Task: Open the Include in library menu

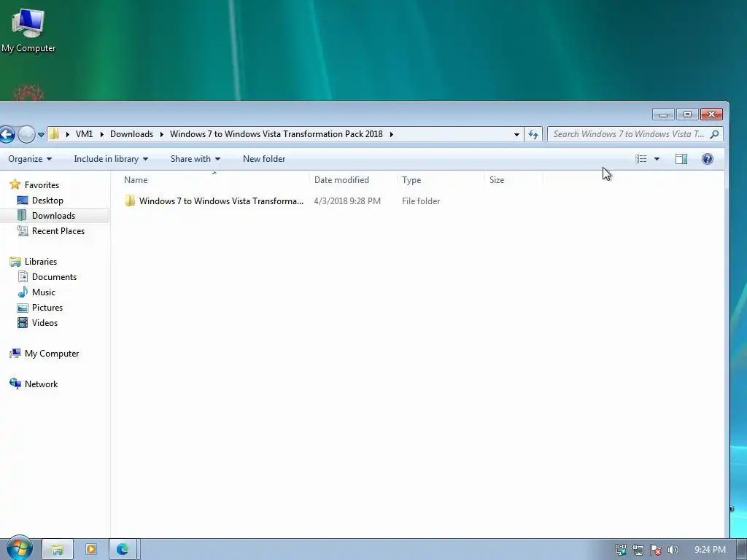Action: [x=111, y=159]
